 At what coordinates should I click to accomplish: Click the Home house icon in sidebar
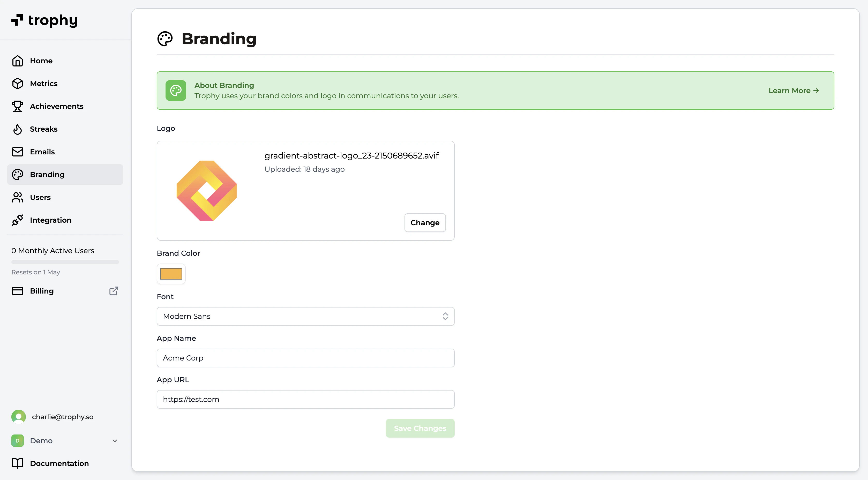tap(18, 61)
